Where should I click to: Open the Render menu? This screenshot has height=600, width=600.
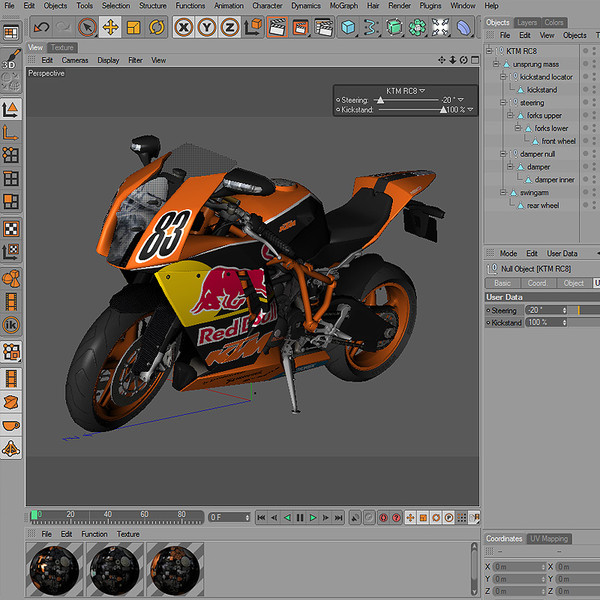click(x=399, y=6)
